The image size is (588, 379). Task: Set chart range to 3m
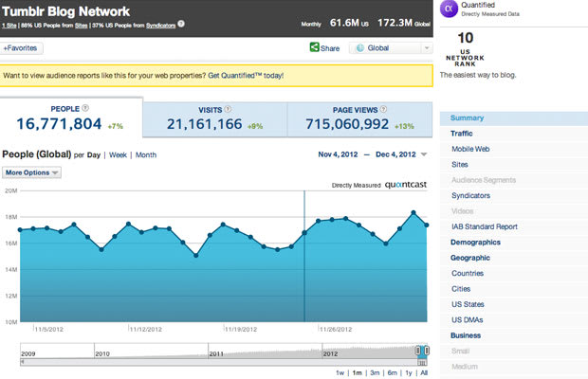click(x=375, y=372)
